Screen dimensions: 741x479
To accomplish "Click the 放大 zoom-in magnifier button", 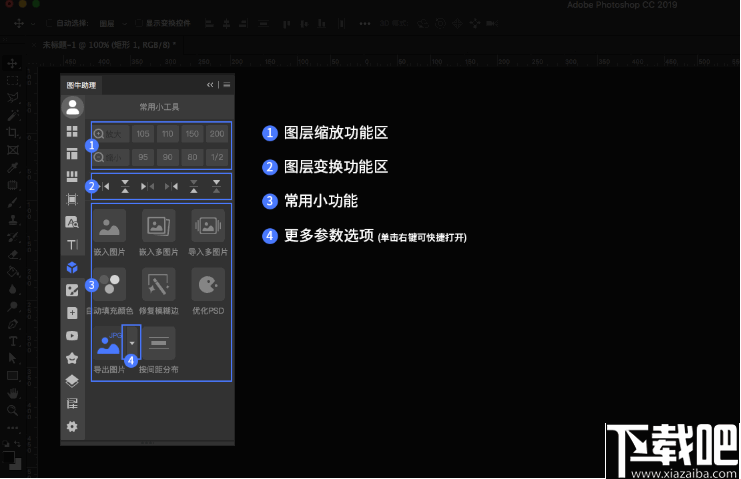I will click(111, 134).
